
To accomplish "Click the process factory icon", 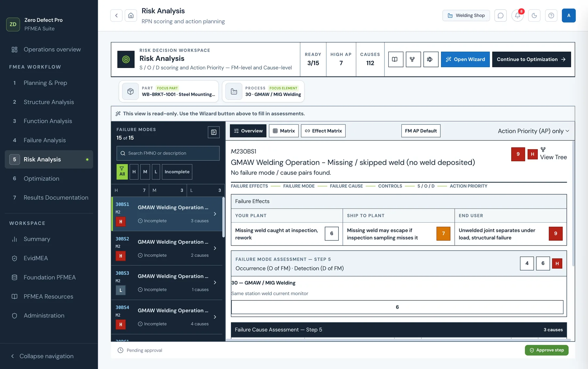I will (234, 91).
